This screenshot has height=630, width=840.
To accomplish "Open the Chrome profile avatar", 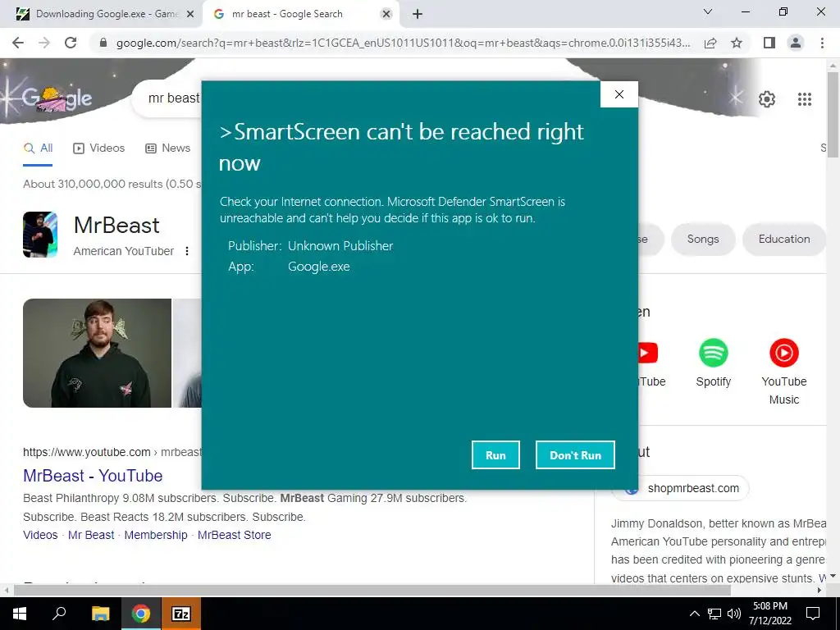I will (x=796, y=43).
